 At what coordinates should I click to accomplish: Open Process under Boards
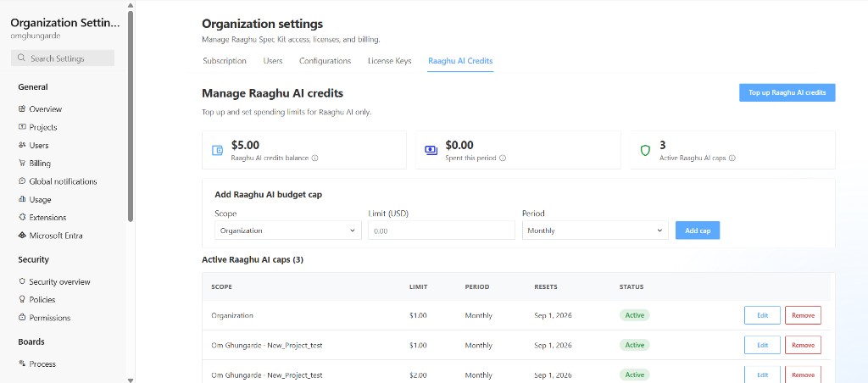point(42,364)
